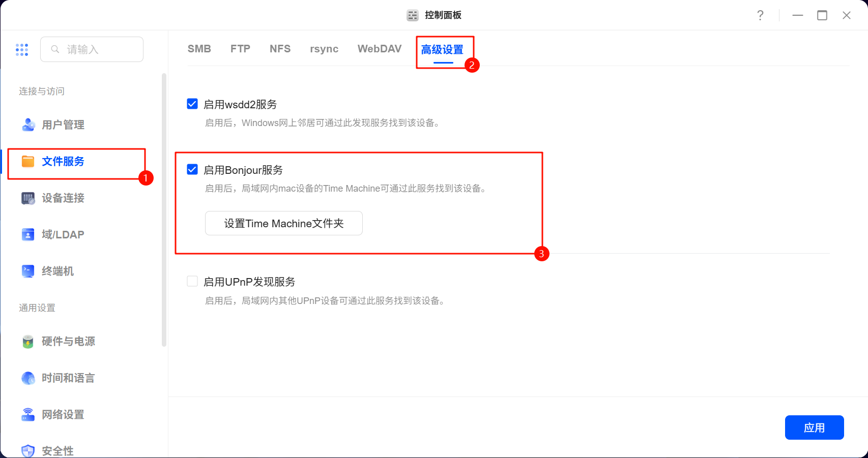Open Time and Language (时间和语言) icon

pyautogui.click(x=28, y=378)
